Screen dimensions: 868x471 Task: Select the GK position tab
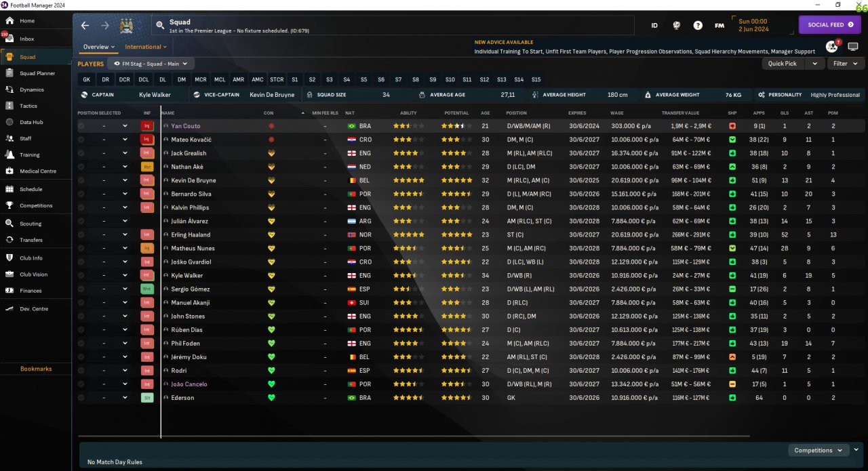86,80
